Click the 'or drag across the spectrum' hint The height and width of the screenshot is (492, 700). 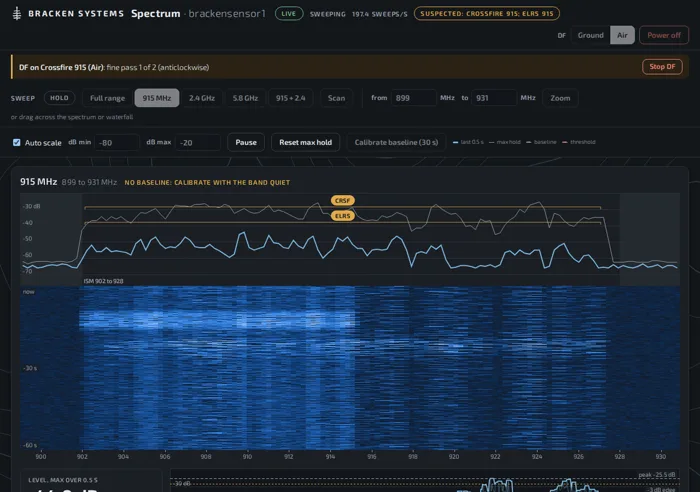pyautogui.click(x=72, y=117)
